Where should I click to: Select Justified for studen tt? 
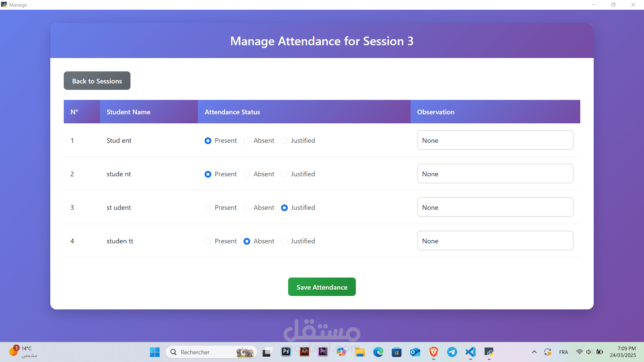point(284,241)
